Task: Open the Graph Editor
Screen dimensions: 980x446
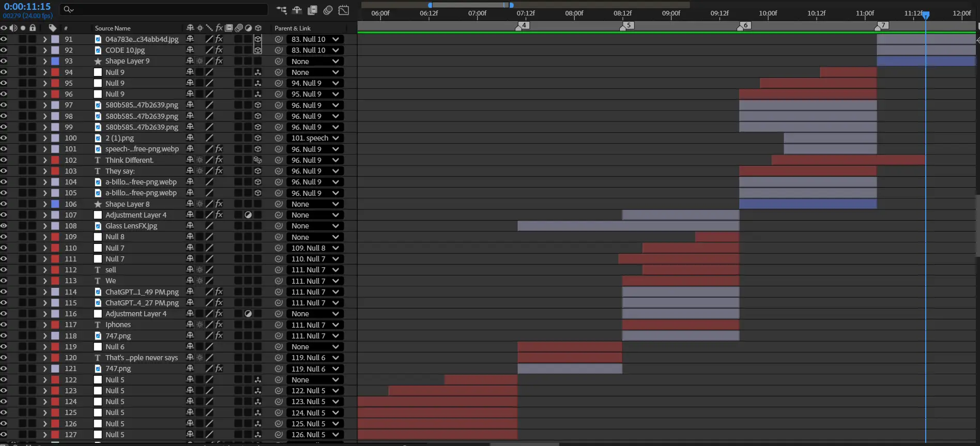Action: pos(344,10)
